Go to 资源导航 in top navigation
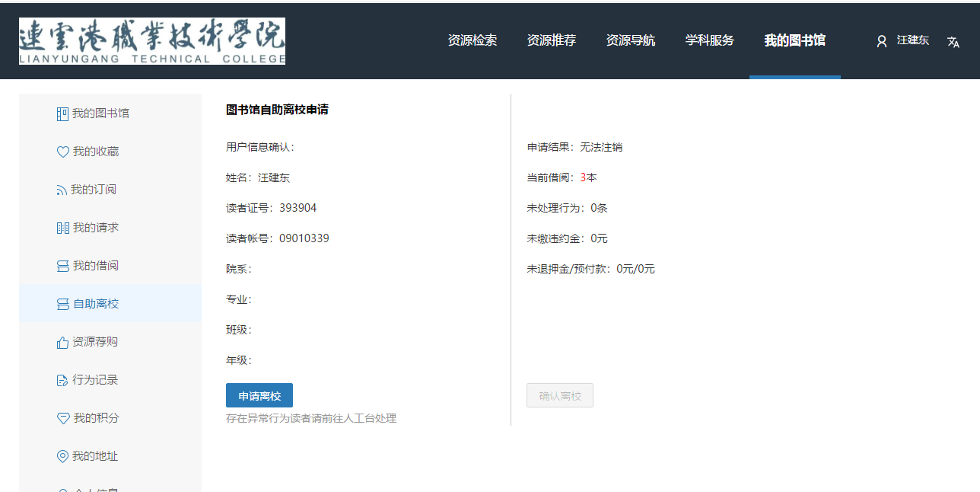 point(630,40)
